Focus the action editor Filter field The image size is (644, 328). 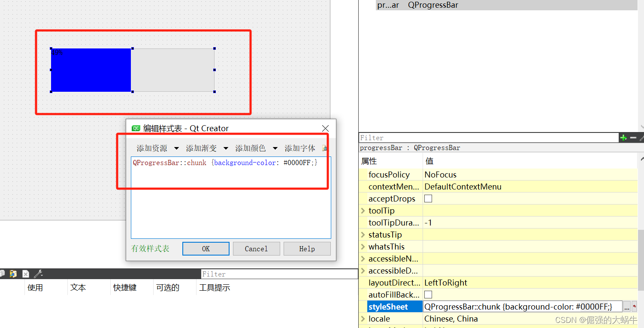pyautogui.click(x=279, y=274)
